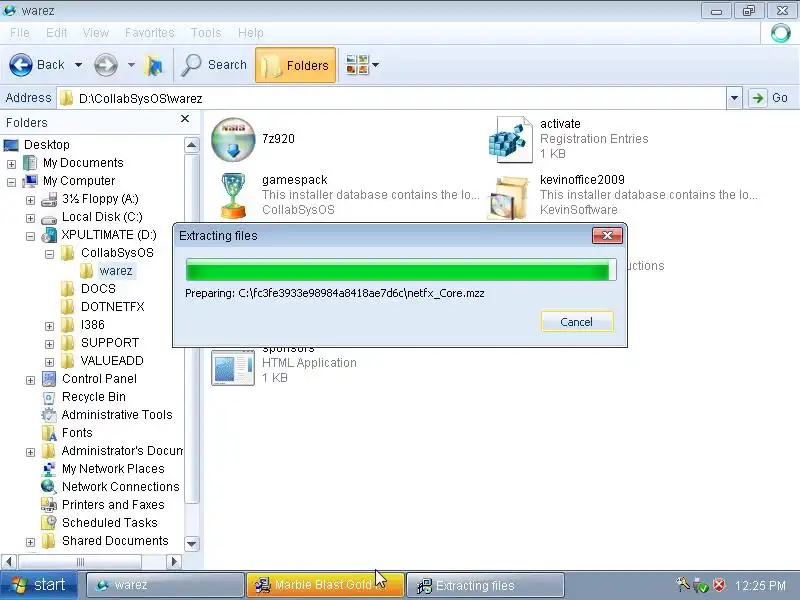Close the Extracting files dialog
This screenshot has width=800, height=600.
click(x=607, y=235)
